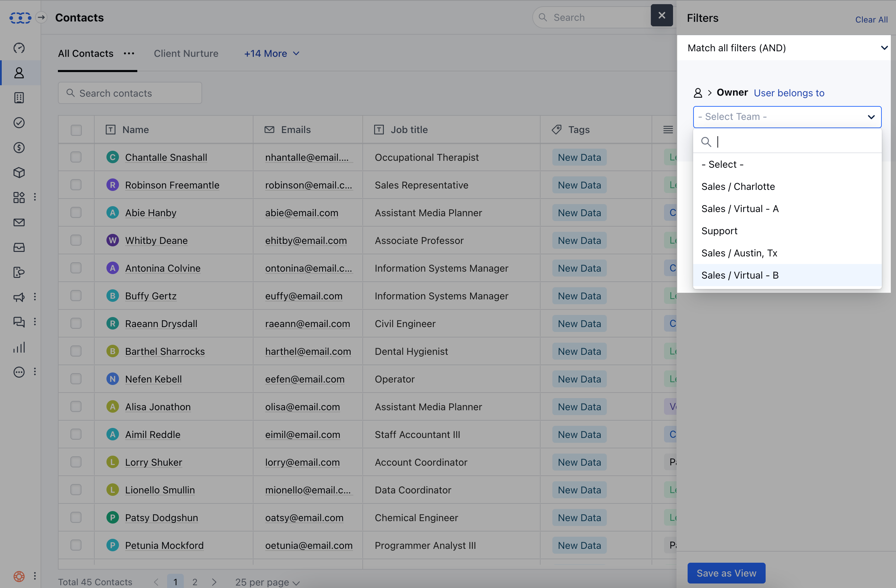Open the Reports bar chart icon in sidebar
896x588 pixels.
(x=19, y=347)
